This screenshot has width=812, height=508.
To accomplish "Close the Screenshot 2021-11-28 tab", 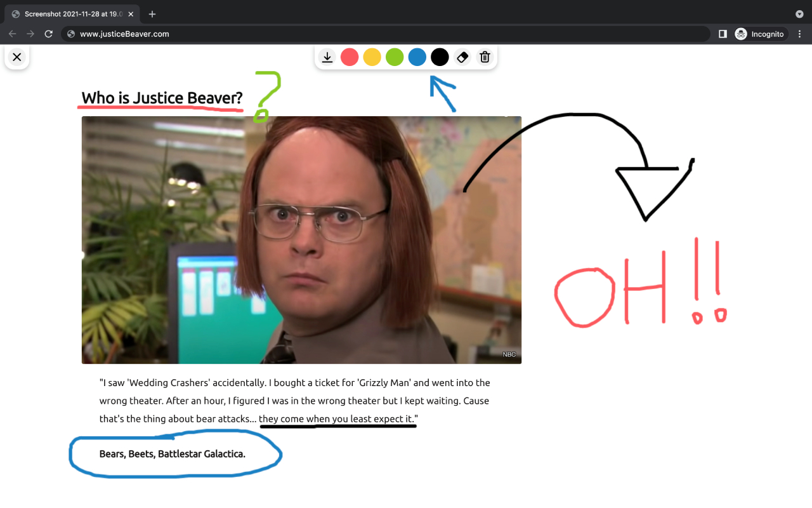I will point(131,14).
